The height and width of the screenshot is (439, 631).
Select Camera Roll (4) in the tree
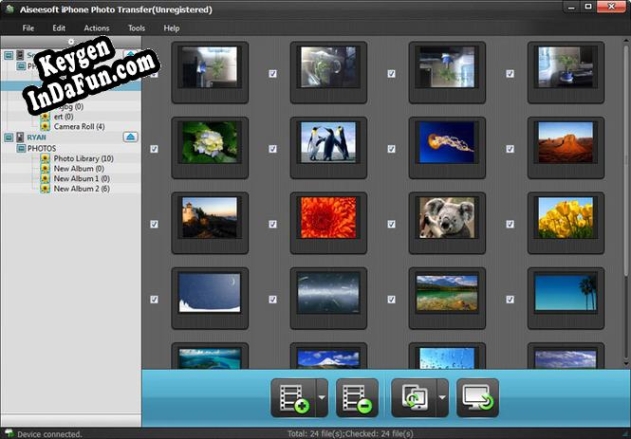[x=79, y=126]
